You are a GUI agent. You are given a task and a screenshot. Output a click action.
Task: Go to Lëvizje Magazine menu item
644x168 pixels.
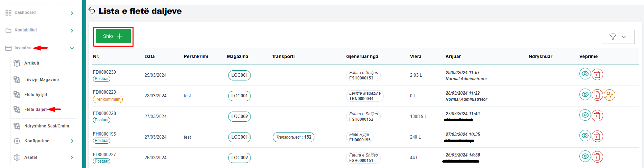tap(41, 80)
